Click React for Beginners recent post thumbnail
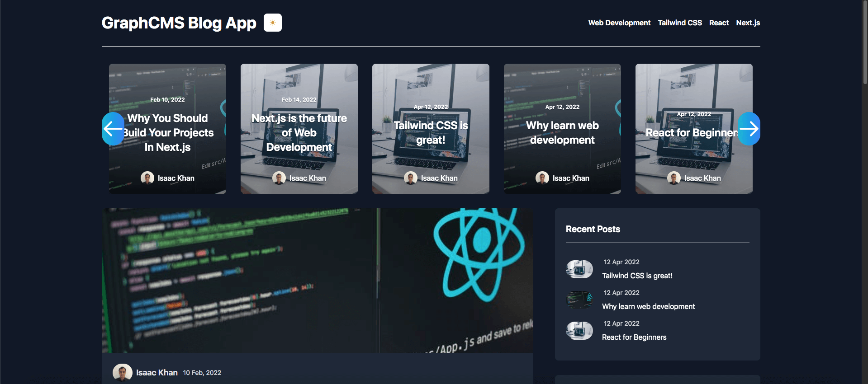 pyautogui.click(x=579, y=331)
